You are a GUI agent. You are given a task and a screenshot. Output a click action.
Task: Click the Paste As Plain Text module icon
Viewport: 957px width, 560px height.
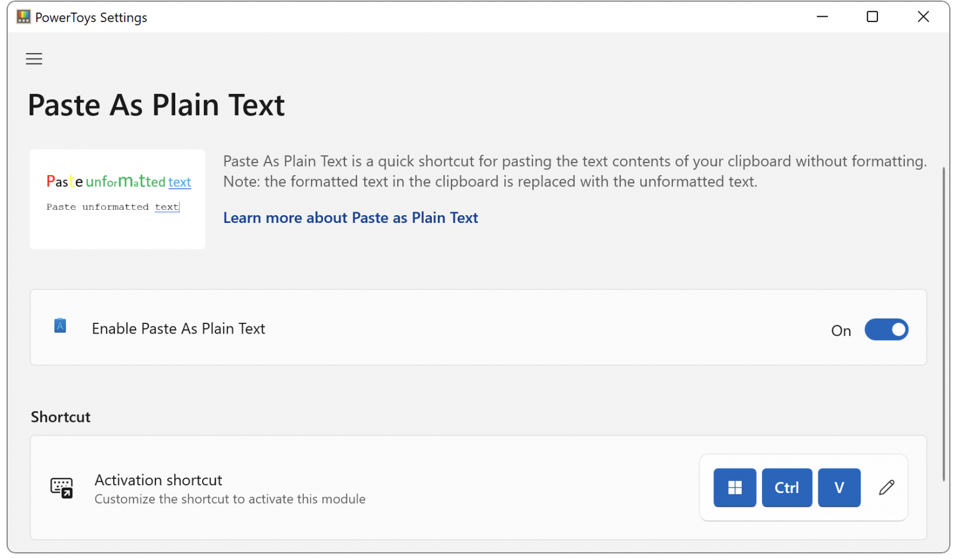[x=60, y=326]
